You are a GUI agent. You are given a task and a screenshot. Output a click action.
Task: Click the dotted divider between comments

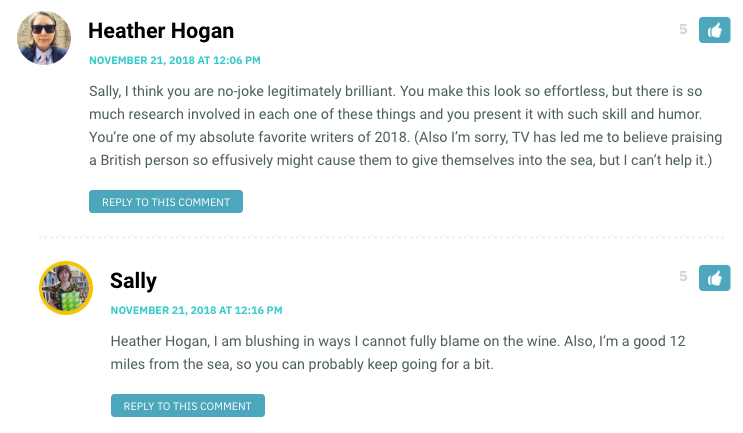381,237
